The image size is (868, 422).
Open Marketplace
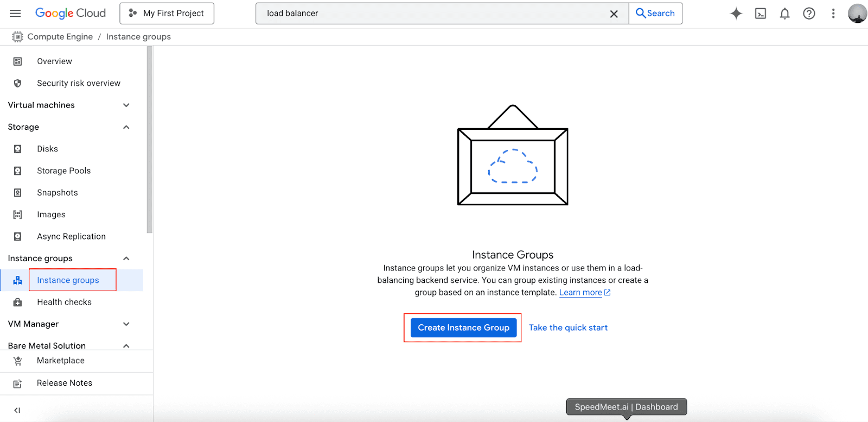pos(61,361)
